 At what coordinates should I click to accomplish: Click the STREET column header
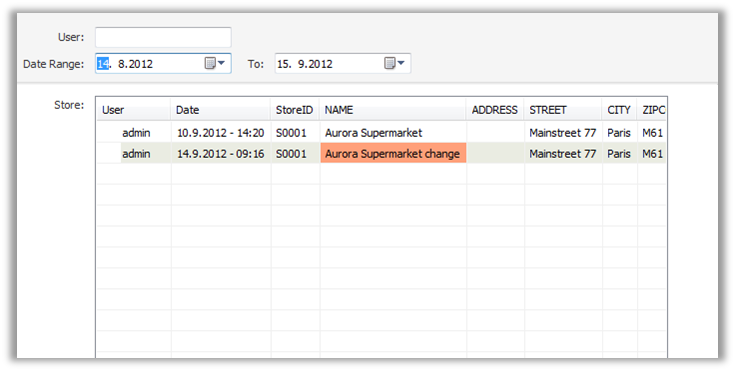tap(563, 110)
